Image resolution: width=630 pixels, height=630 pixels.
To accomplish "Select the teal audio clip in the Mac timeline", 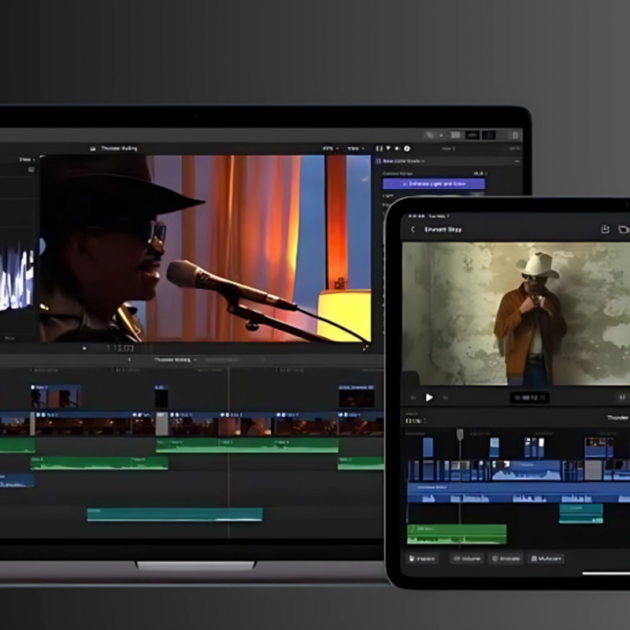I will point(174,514).
